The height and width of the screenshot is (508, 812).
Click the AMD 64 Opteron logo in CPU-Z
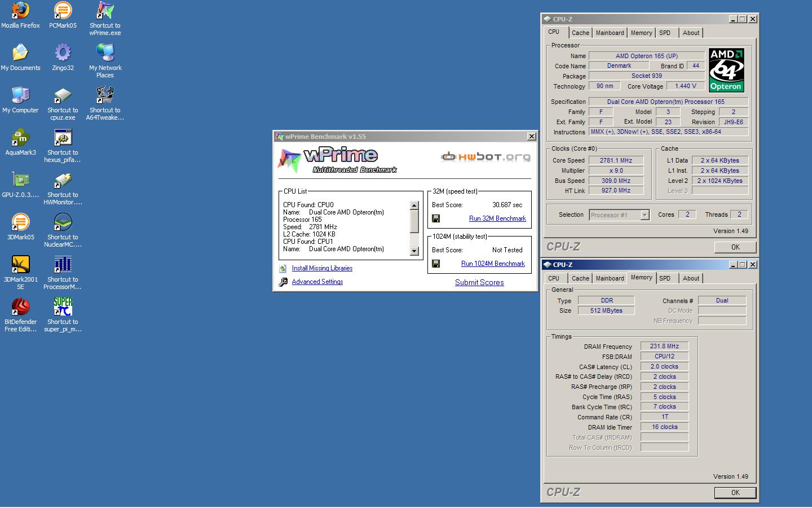726,70
